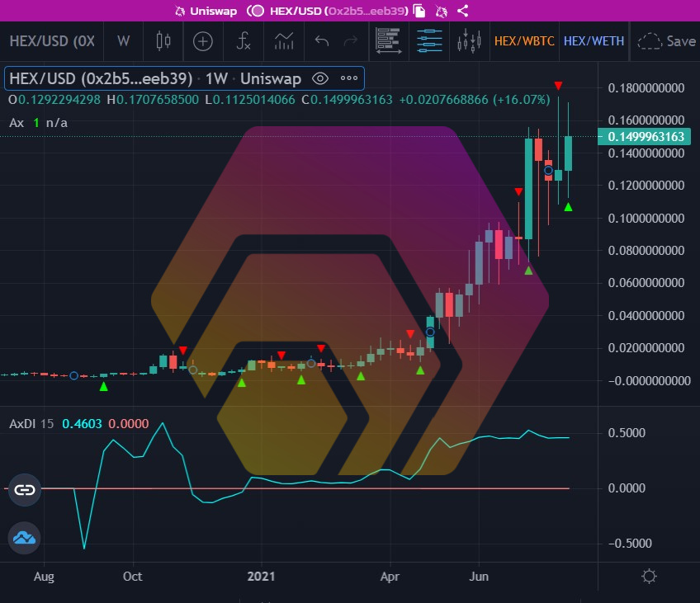Open the three-dot more menu in legend

[348, 78]
